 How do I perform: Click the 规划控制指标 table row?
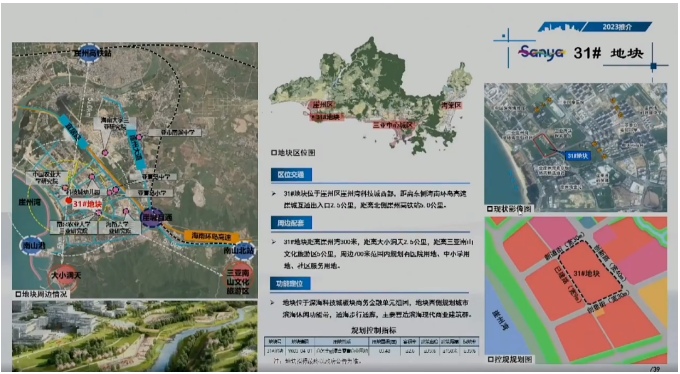coord(372,351)
